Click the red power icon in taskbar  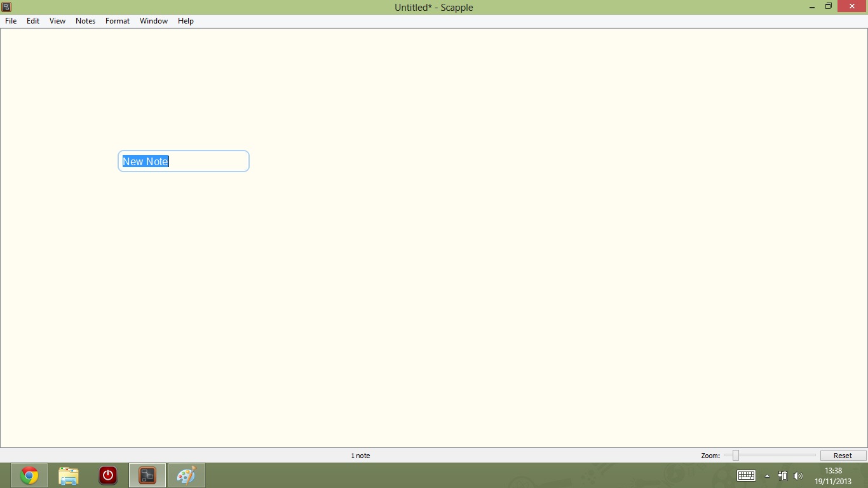pyautogui.click(x=108, y=475)
